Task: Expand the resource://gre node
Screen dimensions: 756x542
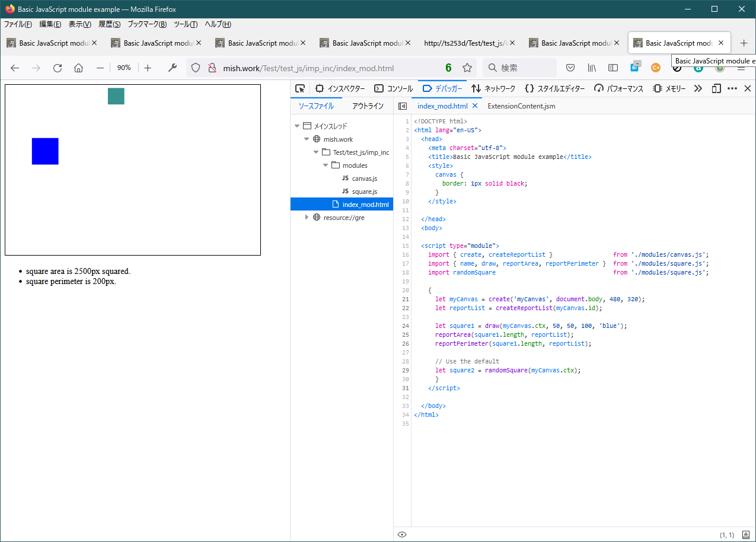Action: coord(307,217)
